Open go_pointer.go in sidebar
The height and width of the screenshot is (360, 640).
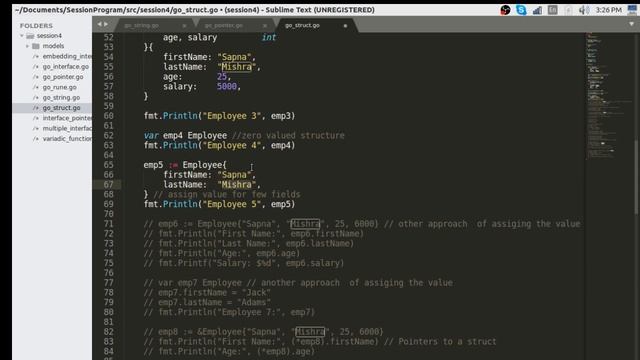coord(63,77)
